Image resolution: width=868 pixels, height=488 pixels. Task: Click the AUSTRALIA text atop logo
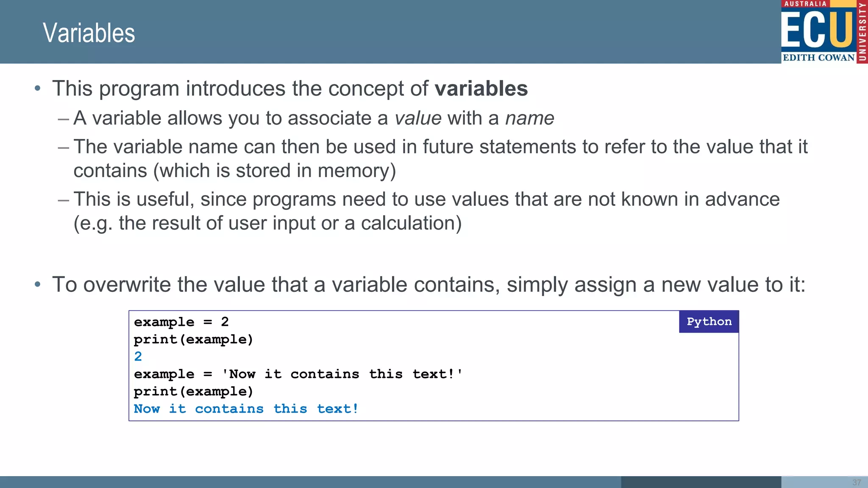click(x=805, y=4)
